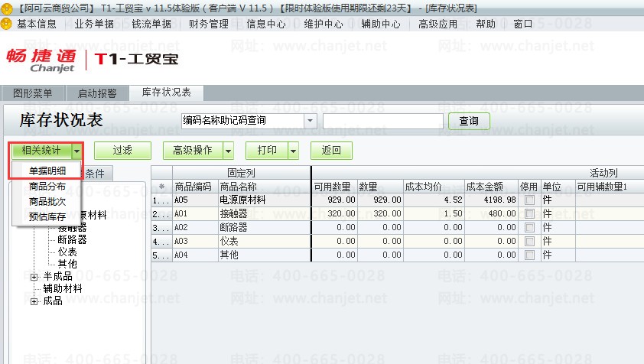
Task: Toggle 停用 checkbox for 仪表 row
Action: pyautogui.click(x=529, y=241)
